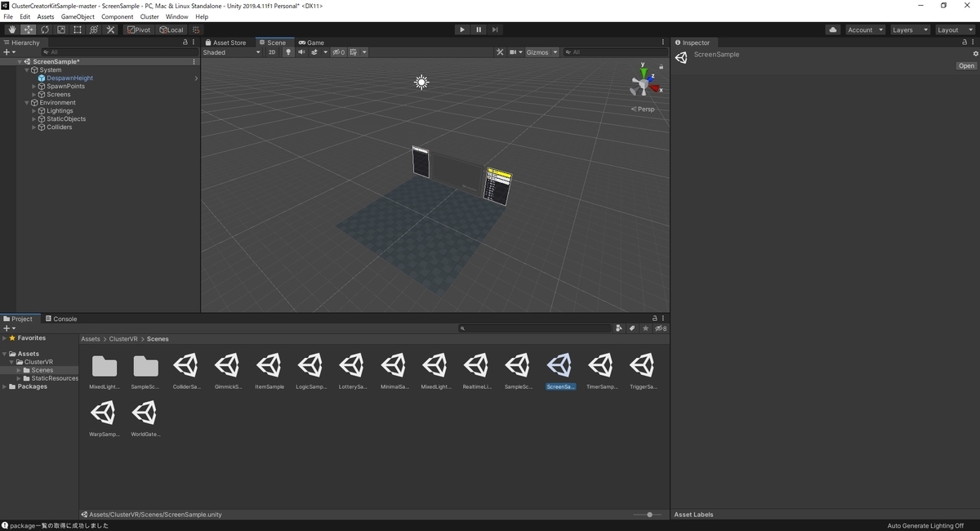The height and width of the screenshot is (531, 980).
Task: Open cloud Collab services icon
Action: pos(833,29)
